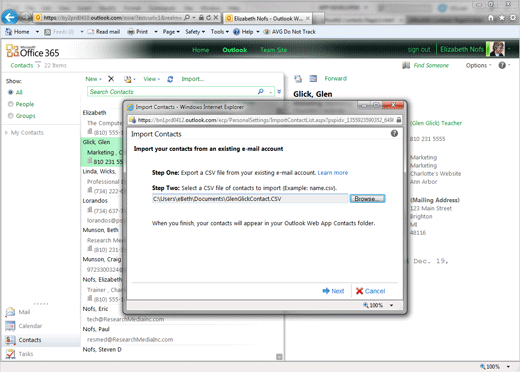Open the Find Someone address book

(406, 65)
